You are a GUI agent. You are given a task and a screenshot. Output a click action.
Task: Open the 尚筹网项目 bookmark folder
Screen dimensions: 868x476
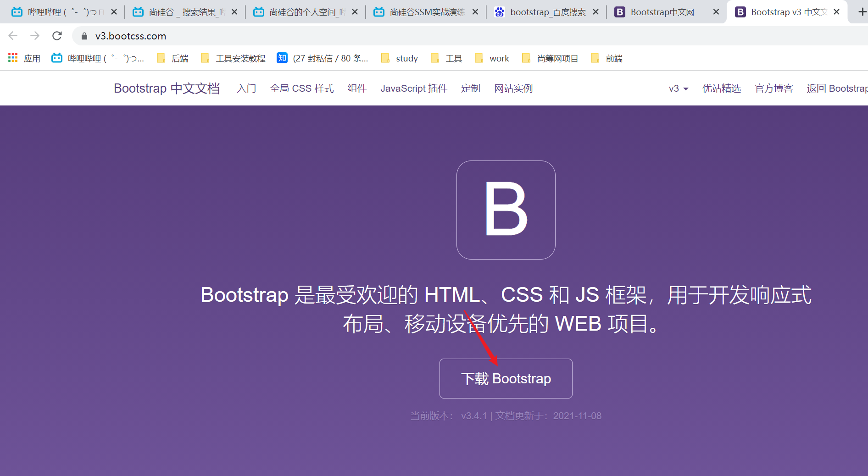coord(550,58)
